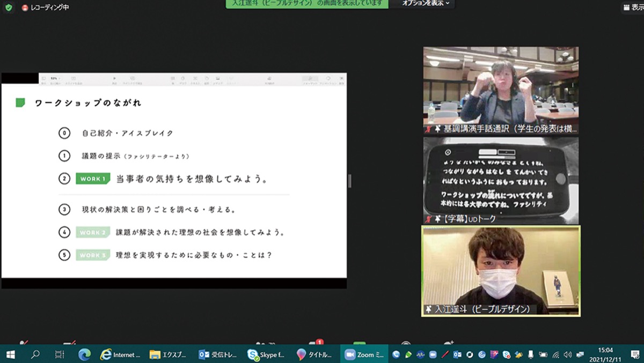Switch to the Skype taskbar window
Viewport: 644px width, 363px height.
[267, 354]
